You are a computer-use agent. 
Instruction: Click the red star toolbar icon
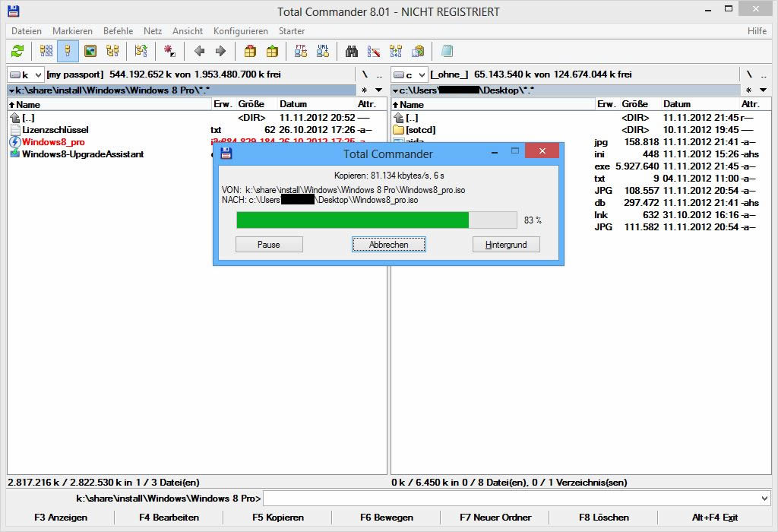[169, 51]
